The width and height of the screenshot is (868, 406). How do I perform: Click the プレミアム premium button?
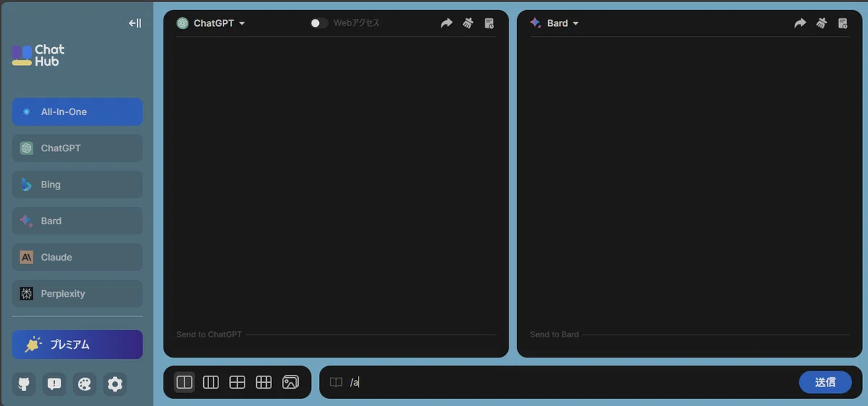click(77, 344)
